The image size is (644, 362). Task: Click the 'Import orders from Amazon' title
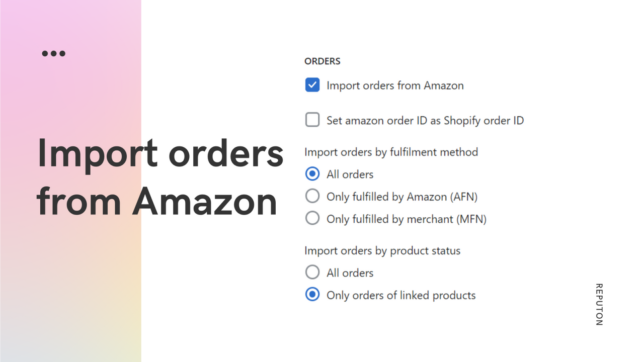(x=159, y=177)
